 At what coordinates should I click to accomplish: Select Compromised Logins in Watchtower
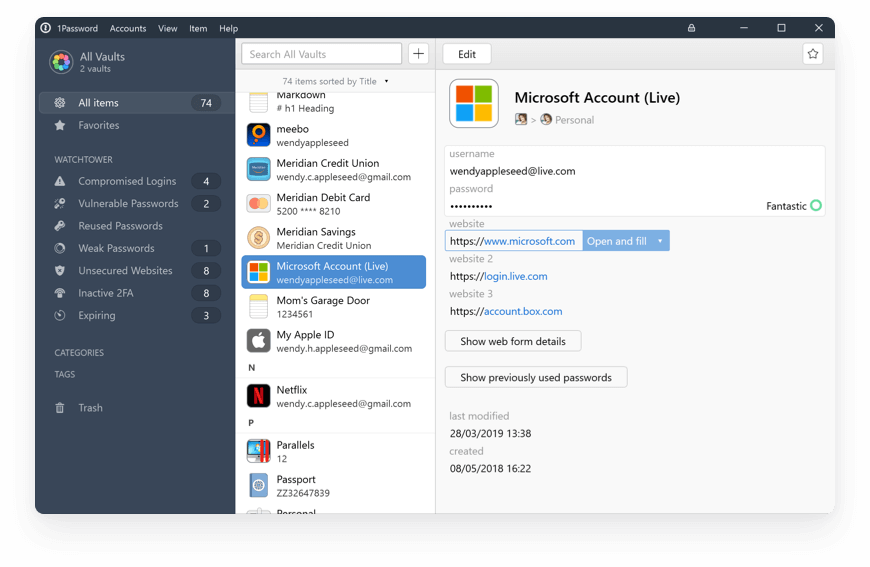click(x=136, y=181)
